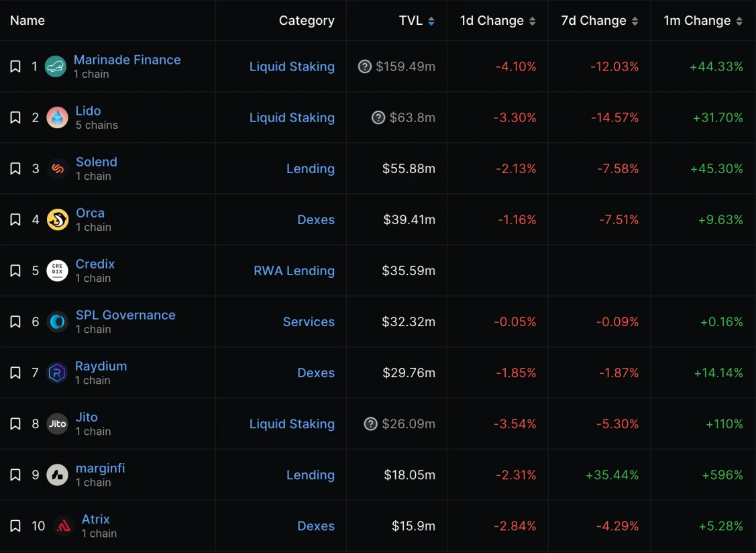Open the marginfi protocol page
The width and height of the screenshot is (756, 553).
[x=100, y=468]
